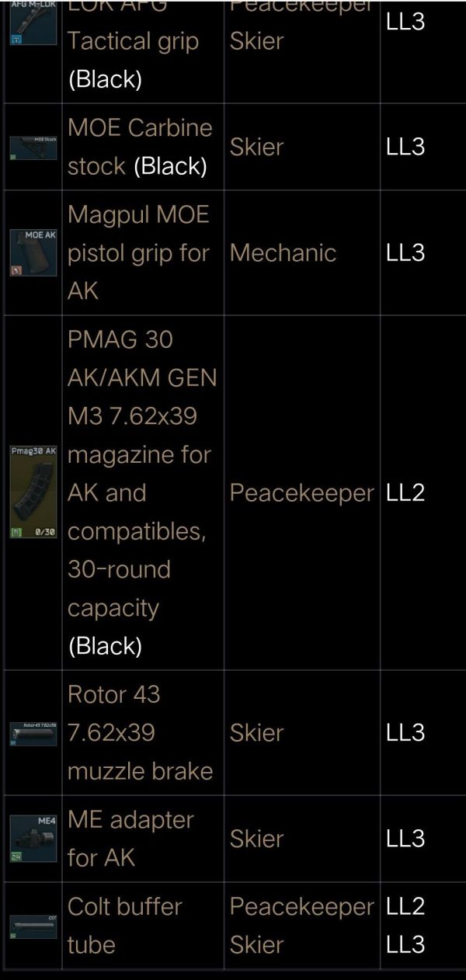Open the Mechanic trader link
Viewport: 466px width, 980px height.
coord(283,252)
